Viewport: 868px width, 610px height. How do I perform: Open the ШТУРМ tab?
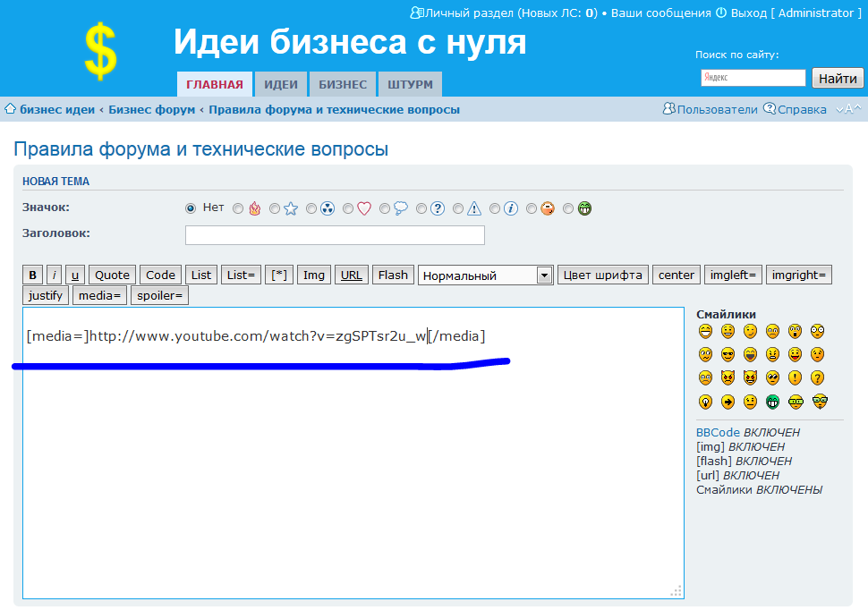(410, 84)
